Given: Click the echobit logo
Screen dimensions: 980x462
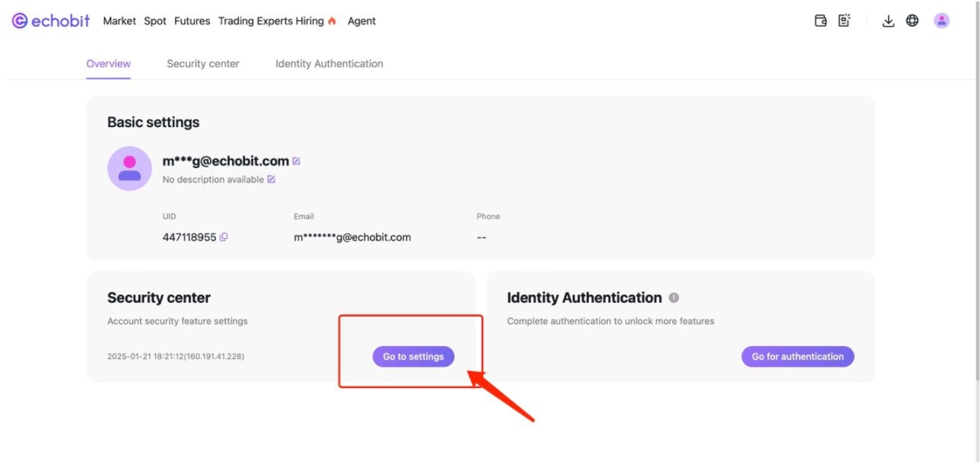Looking at the screenshot, I should (51, 21).
